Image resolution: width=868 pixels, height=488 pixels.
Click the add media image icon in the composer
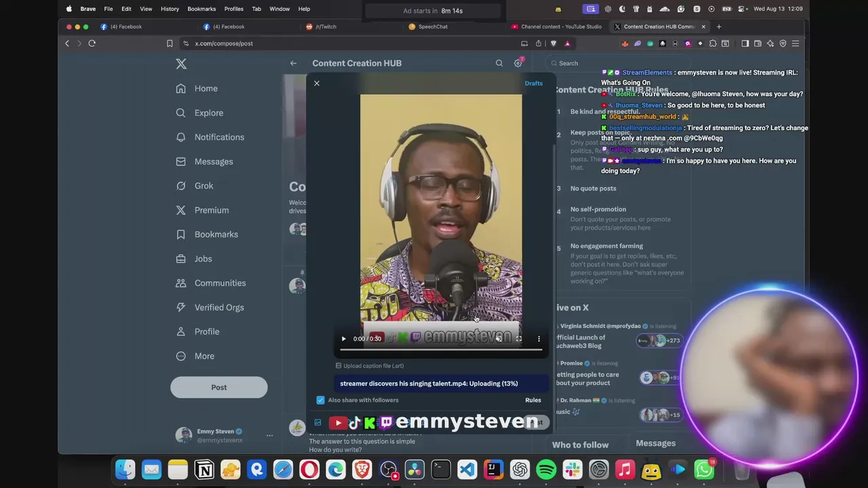(x=317, y=422)
